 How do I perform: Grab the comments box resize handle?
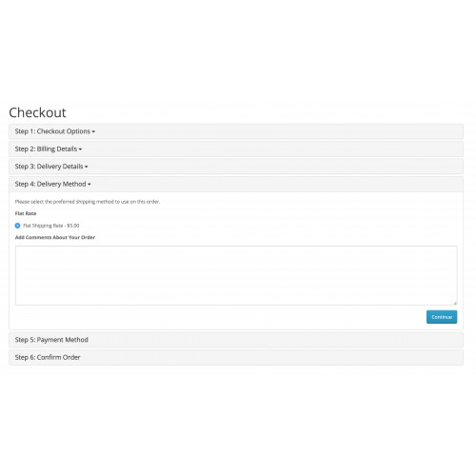pos(455,303)
